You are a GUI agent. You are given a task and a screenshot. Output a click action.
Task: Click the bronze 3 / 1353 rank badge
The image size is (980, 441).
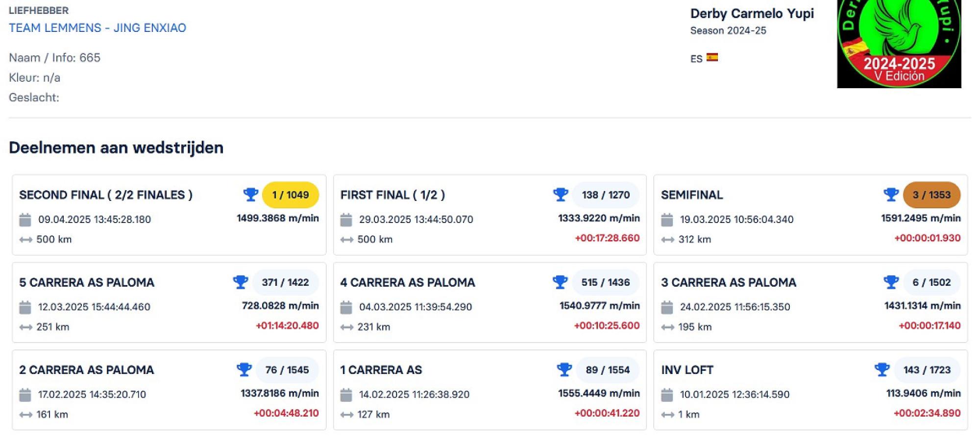(931, 195)
